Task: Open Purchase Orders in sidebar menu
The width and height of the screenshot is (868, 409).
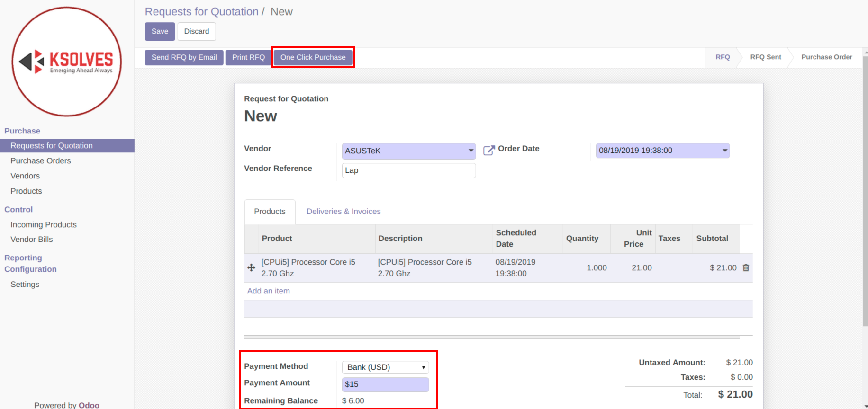Action: [x=41, y=161]
